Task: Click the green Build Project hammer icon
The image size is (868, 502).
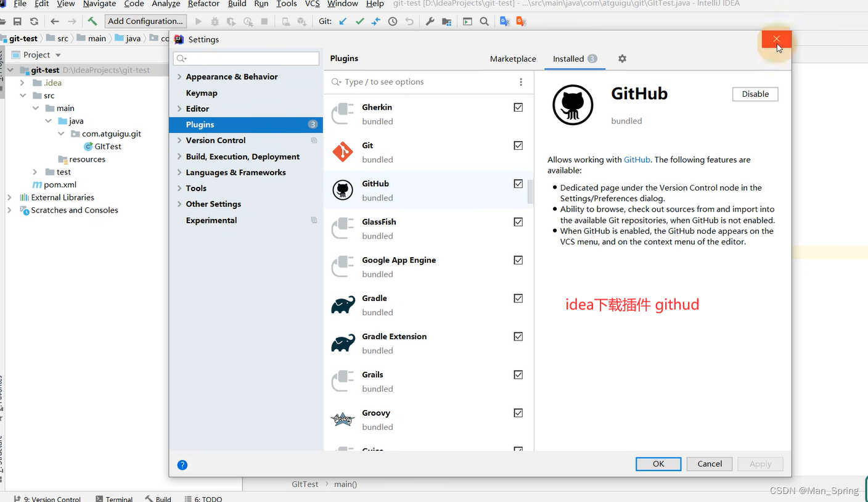Action: tap(92, 22)
